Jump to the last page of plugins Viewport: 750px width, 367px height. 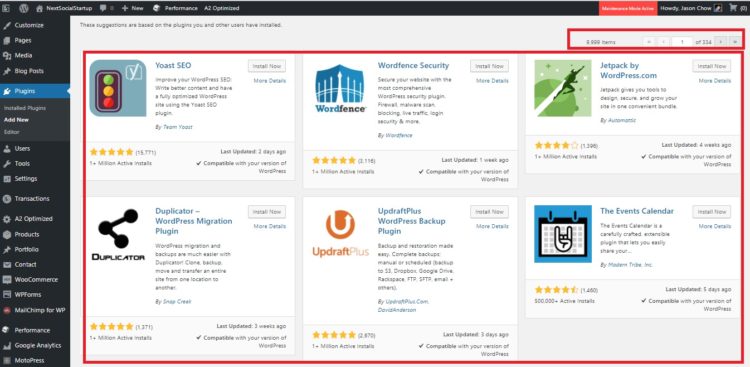[735, 42]
